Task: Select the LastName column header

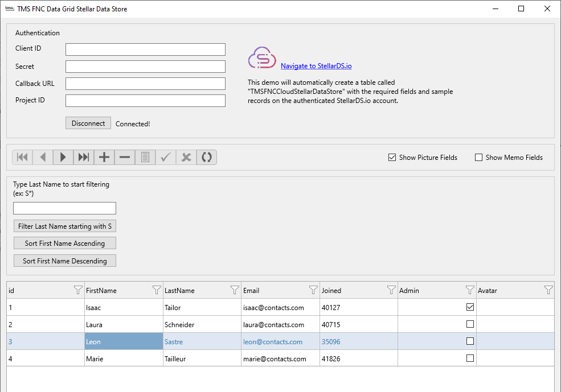Action: 202,290
